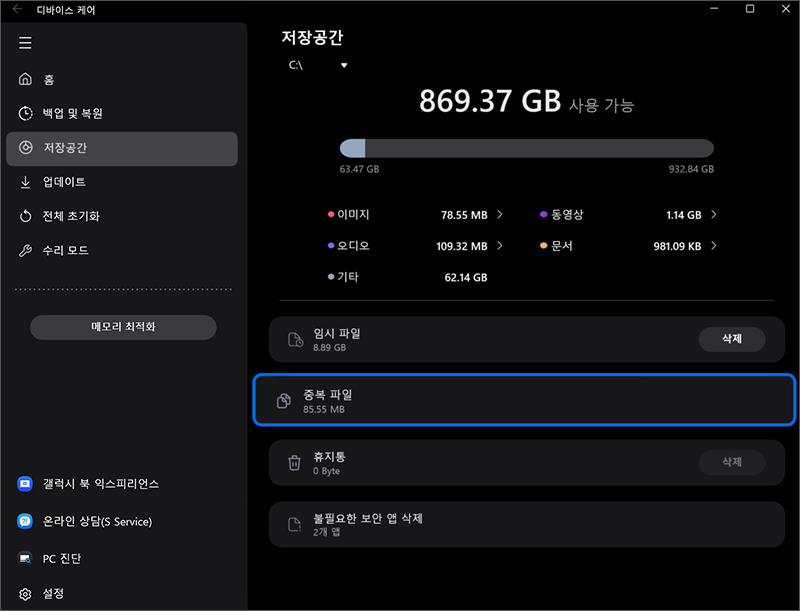The height and width of the screenshot is (611, 800).
Task: Click 삭제 button for 임시 파일
Action: tap(731, 339)
